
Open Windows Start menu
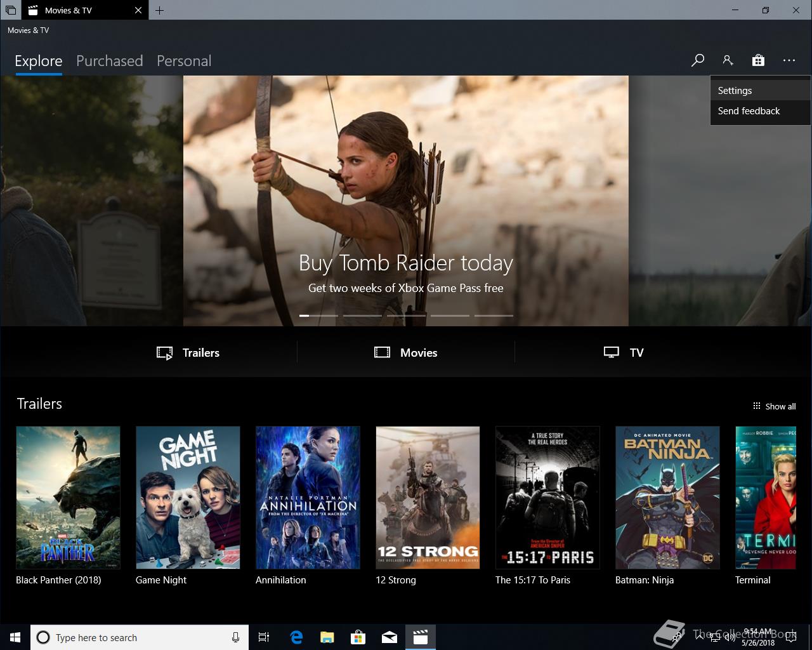point(15,637)
